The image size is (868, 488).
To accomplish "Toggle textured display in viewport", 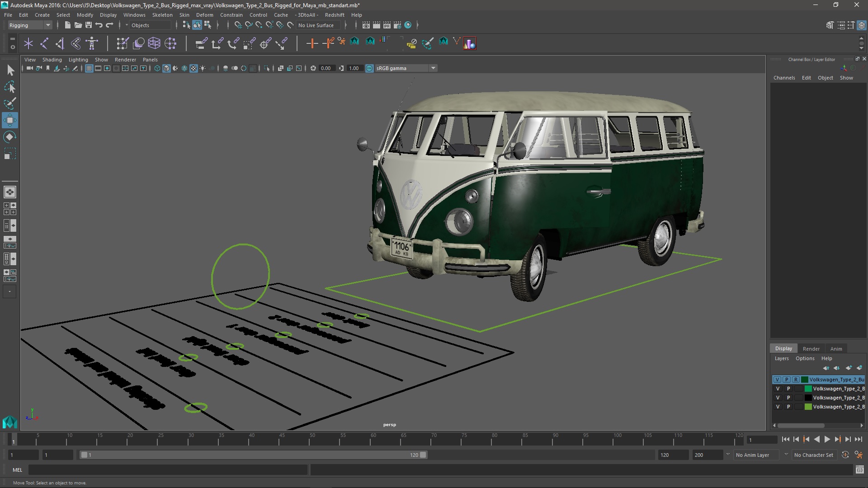I will [x=193, y=68].
